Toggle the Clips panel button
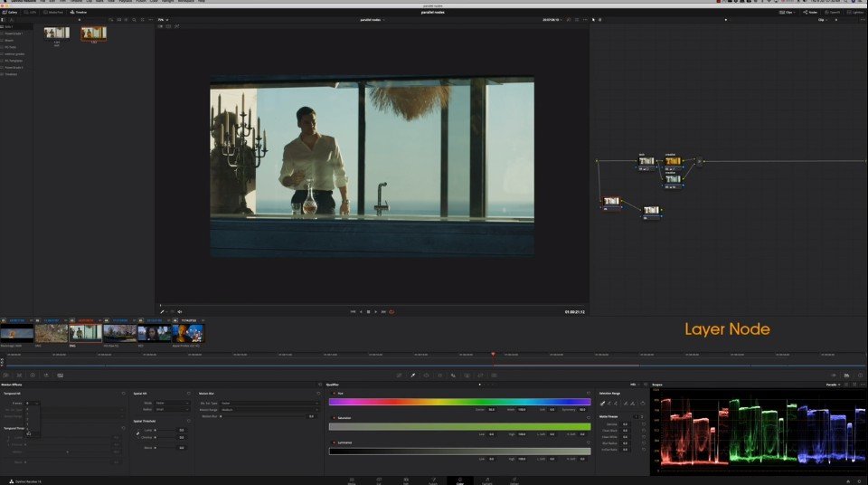The width and height of the screenshot is (868, 485). [x=787, y=12]
